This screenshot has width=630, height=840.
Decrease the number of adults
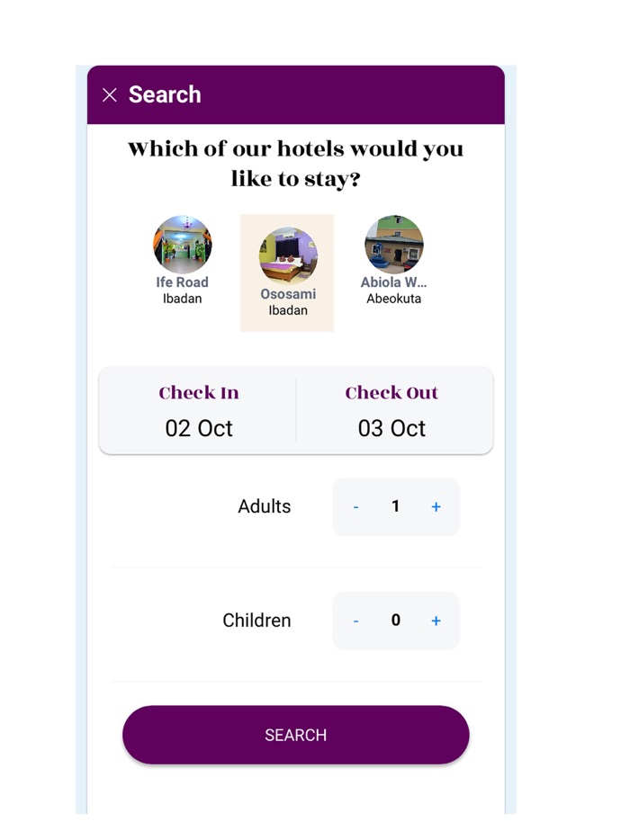click(356, 507)
